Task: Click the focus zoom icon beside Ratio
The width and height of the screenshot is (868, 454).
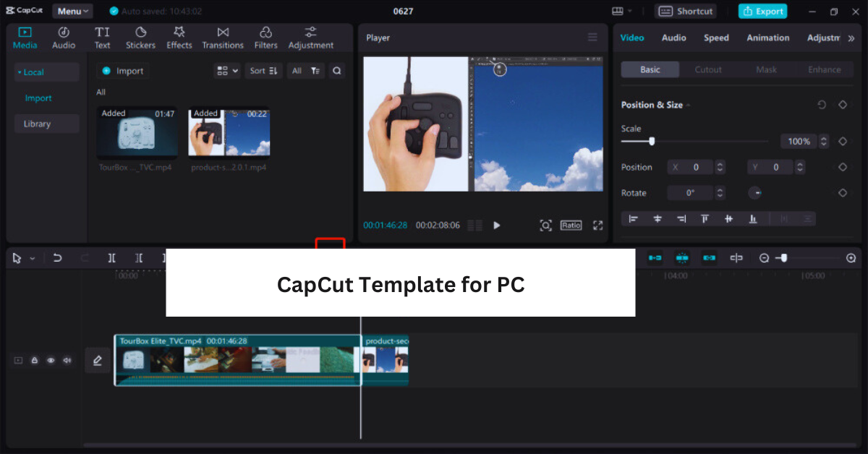Action: click(546, 226)
